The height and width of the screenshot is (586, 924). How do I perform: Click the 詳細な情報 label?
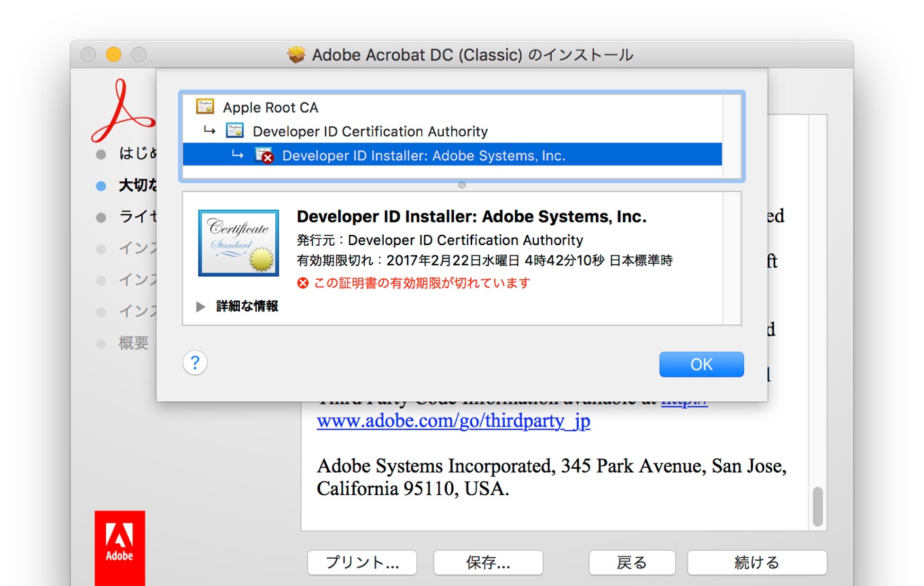pyautogui.click(x=247, y=306)
